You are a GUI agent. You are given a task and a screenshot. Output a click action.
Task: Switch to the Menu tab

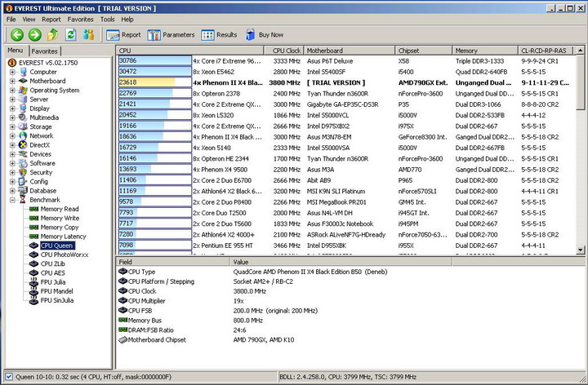pyautogui.click(x=16, y=51)
